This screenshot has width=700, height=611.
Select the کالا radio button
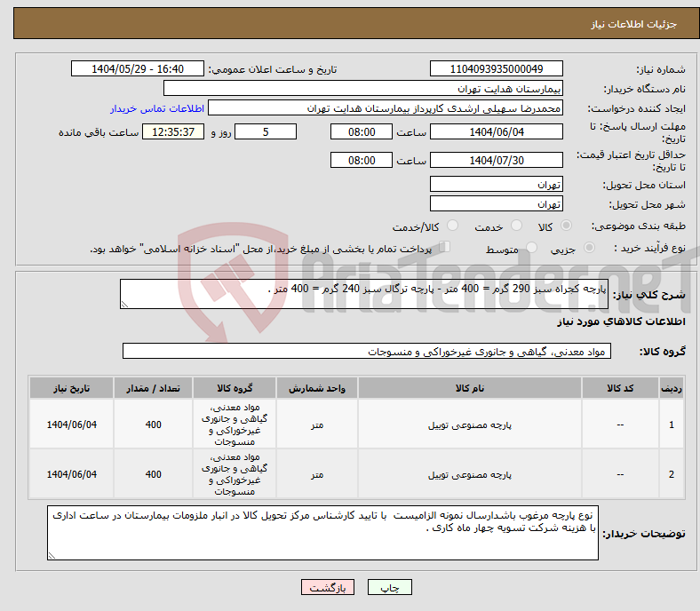click(566, 226)
